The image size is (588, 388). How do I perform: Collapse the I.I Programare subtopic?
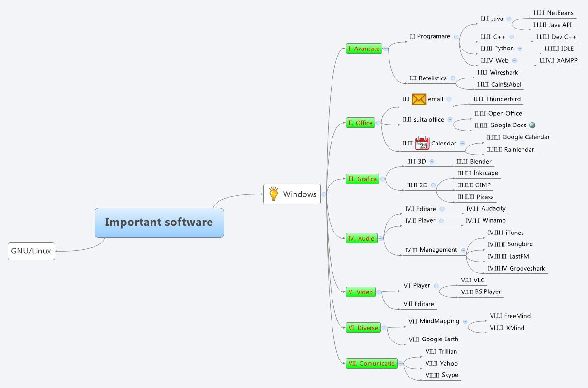456,37
